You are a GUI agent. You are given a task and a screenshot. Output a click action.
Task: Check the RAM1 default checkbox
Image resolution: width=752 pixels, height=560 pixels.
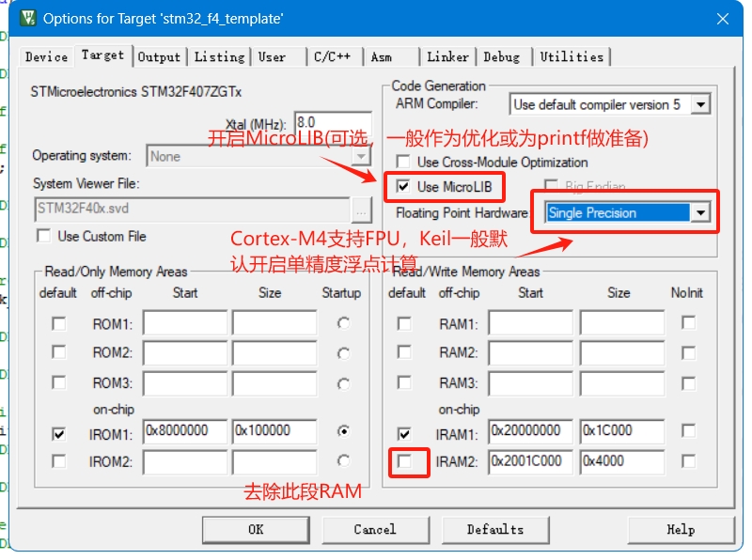(x=404, y=323)
